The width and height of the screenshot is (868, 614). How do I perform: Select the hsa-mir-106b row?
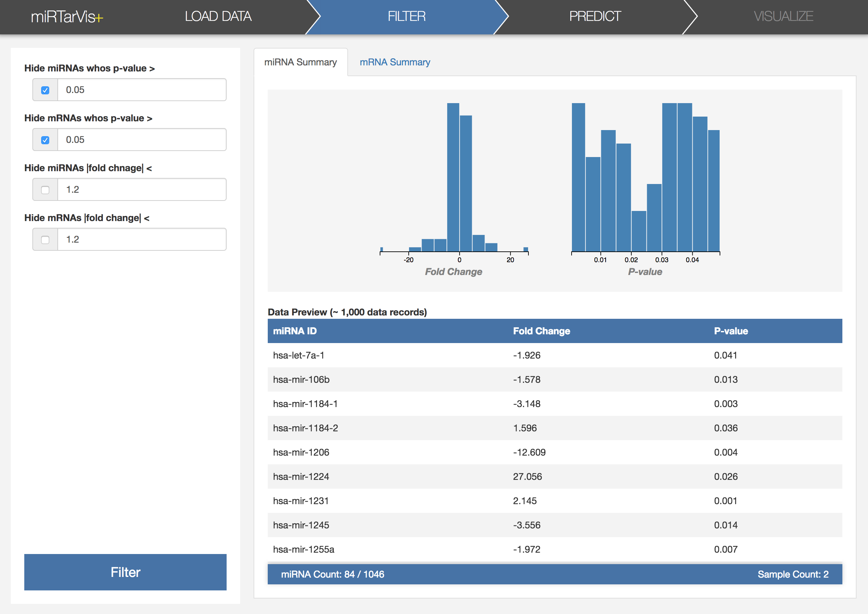(x=555, y=379)
